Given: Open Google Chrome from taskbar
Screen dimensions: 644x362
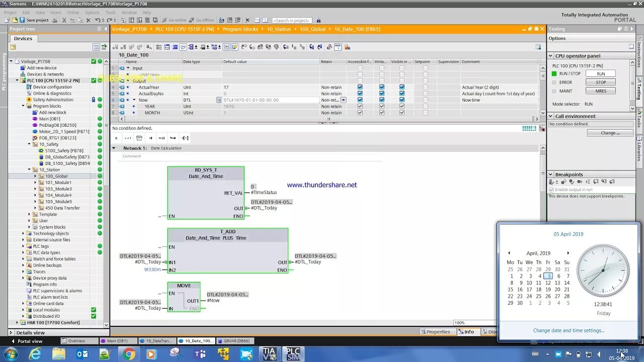Looking at the screenshot, I should click(x=129, y=354).
